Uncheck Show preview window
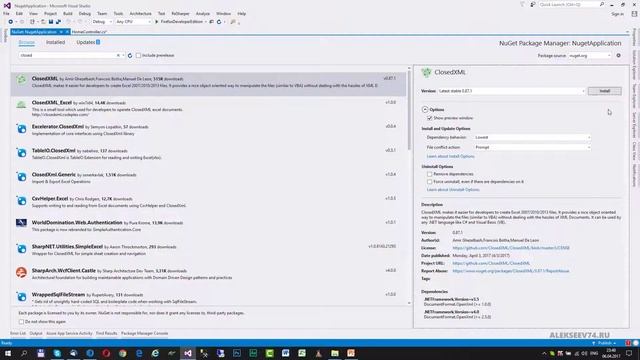The height and width of the screenshot is (360, 640). point(429,118)
